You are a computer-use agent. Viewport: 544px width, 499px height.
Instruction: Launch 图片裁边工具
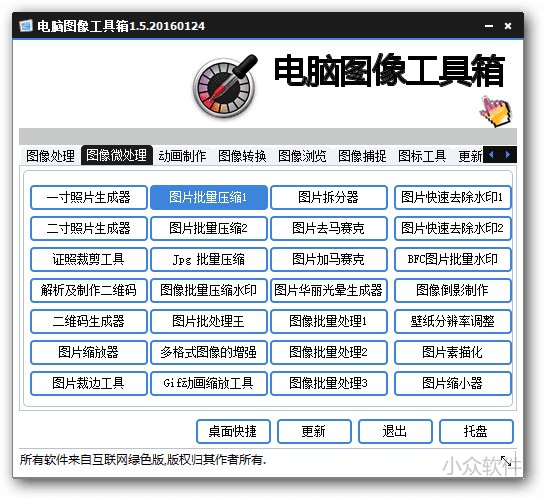pos(89,383)
